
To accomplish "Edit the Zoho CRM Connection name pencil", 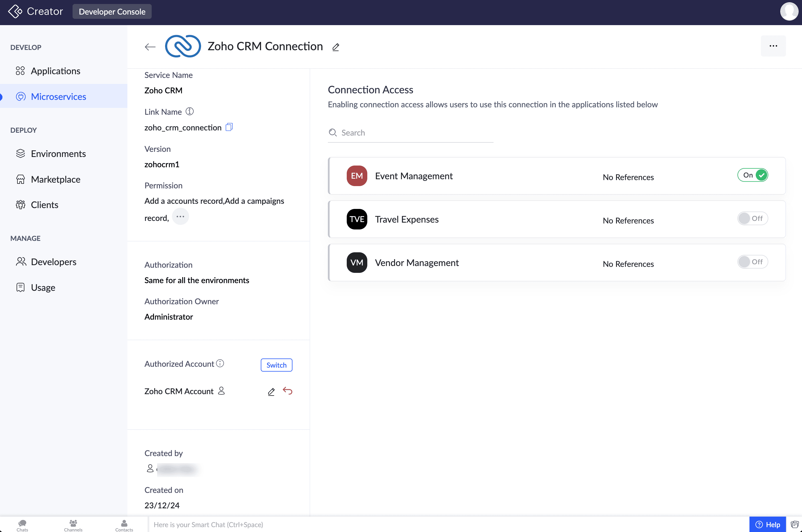I will (336, 47).
